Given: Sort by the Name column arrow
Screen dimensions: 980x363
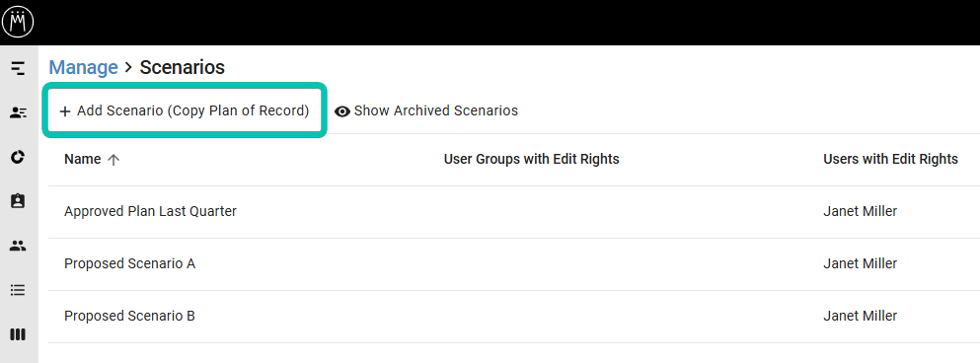Looking at the screenshot, I should click(113, 160).
